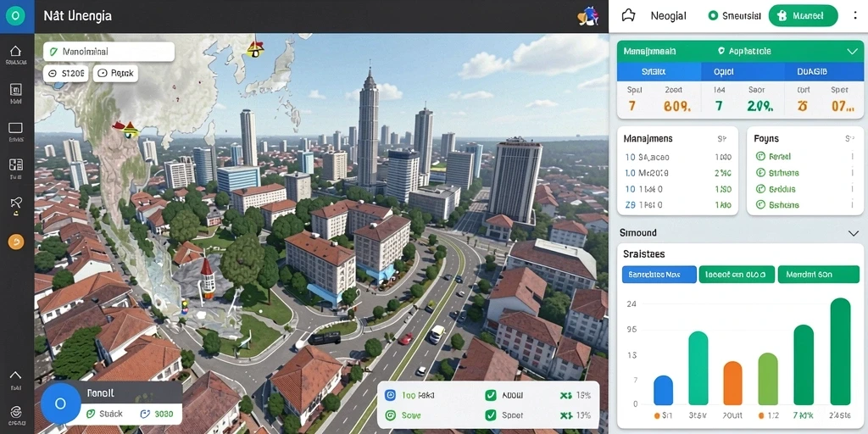This screenshot has height=434, width=868.
Task: Open the three-dot overflow menu
Action: [x=855, y=15]
